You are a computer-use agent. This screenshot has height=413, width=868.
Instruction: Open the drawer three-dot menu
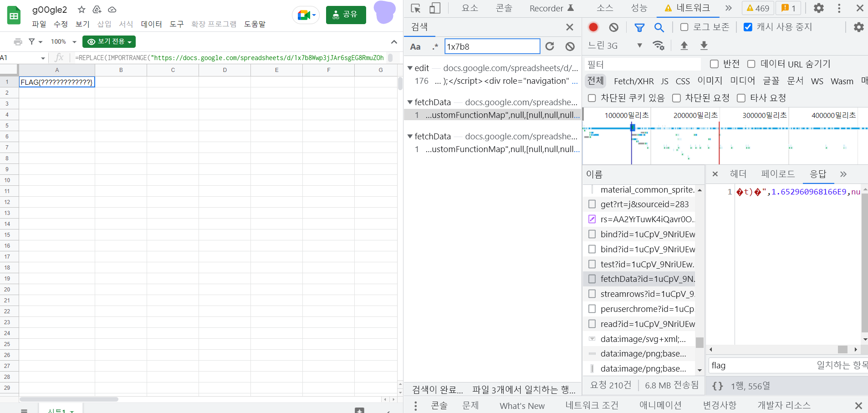click(415, 405)
